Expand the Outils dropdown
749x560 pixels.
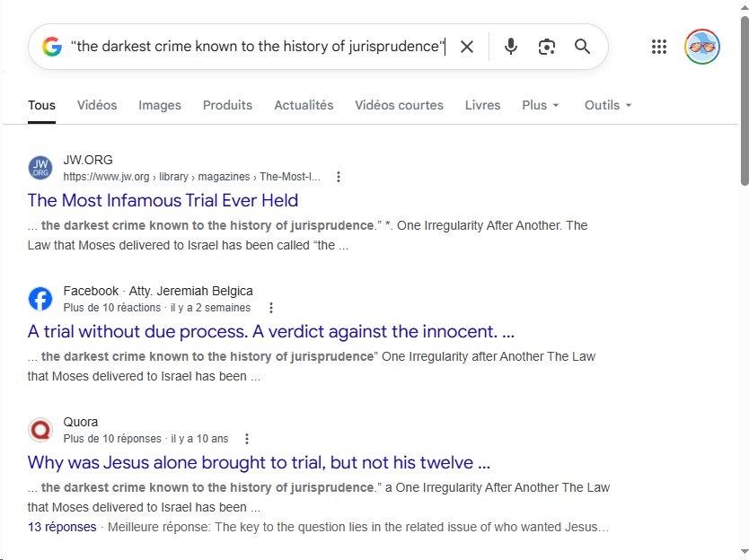[608, 105]
